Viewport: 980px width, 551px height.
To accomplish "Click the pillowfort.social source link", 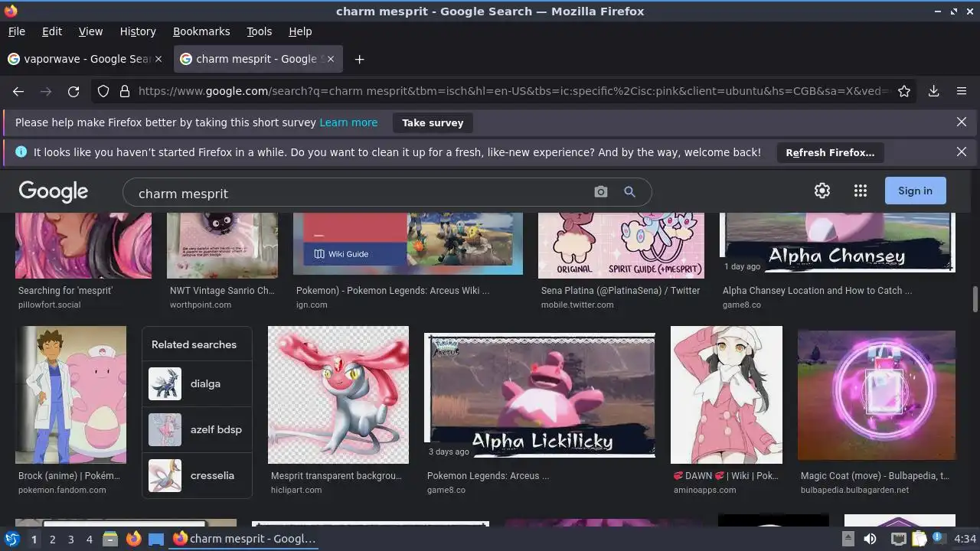I will point(49,305).
